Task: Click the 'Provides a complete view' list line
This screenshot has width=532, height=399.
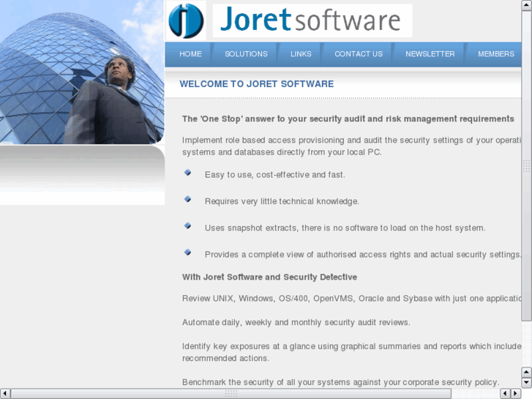Action: pos(363,254)
